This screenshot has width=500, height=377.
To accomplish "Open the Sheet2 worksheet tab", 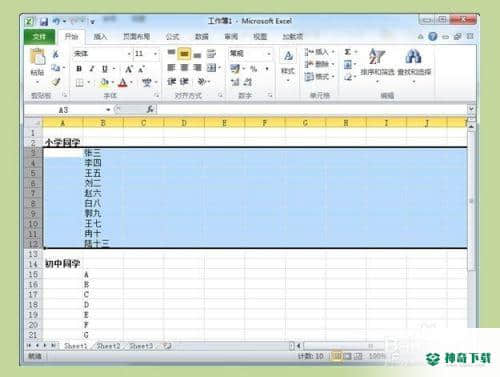I will 108,346.
